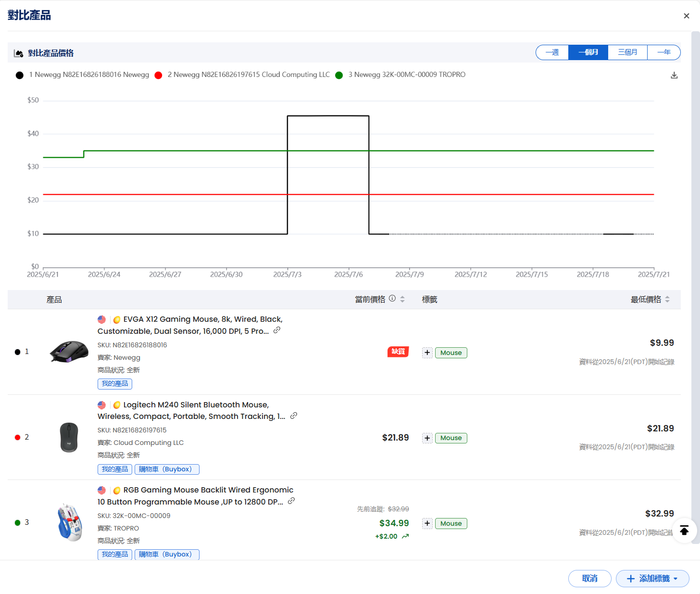Add tag with plus icon for RGB Gaming row
This screenshot has height=594, width=700.
(427, 523)
